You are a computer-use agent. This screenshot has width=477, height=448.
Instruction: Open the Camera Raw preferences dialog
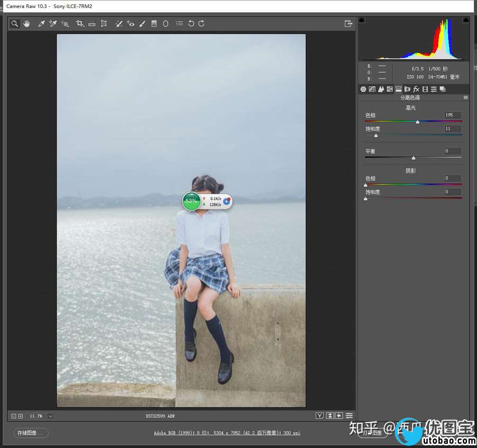pyautogui.click(x=180, y=23)
